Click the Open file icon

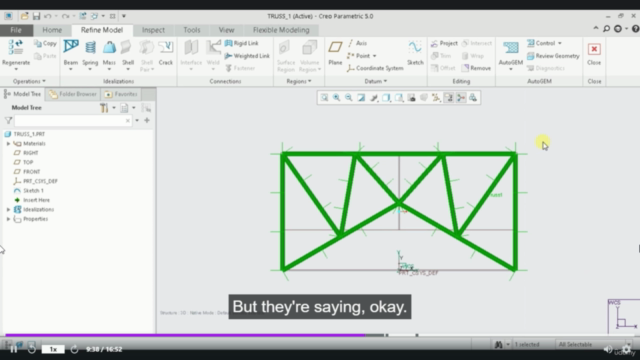24,16
